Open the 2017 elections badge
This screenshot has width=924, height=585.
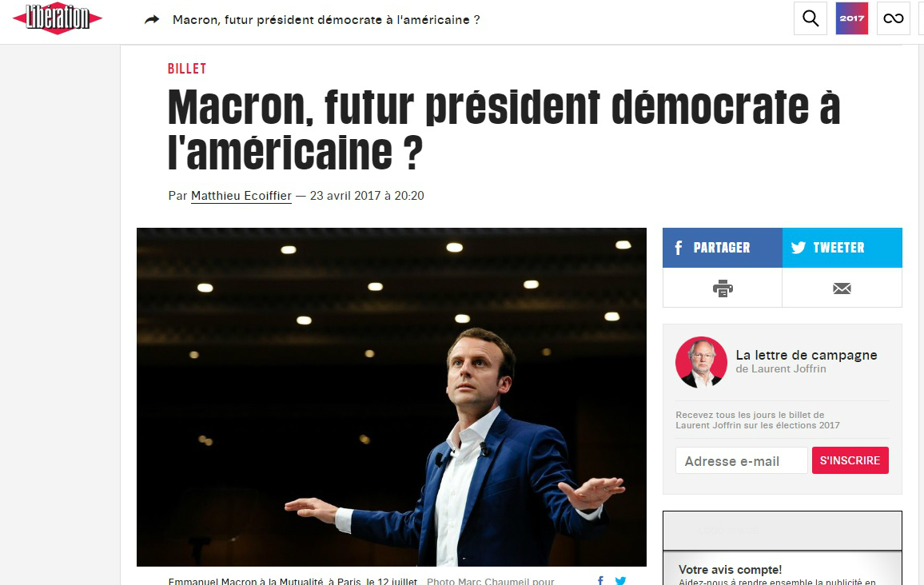tap(851, 18)
